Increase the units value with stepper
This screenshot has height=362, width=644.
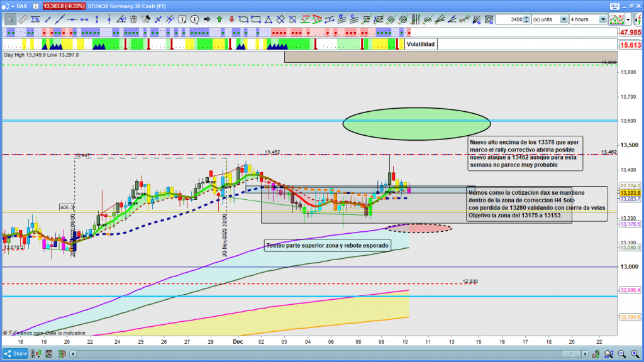[x=527, y=18]
